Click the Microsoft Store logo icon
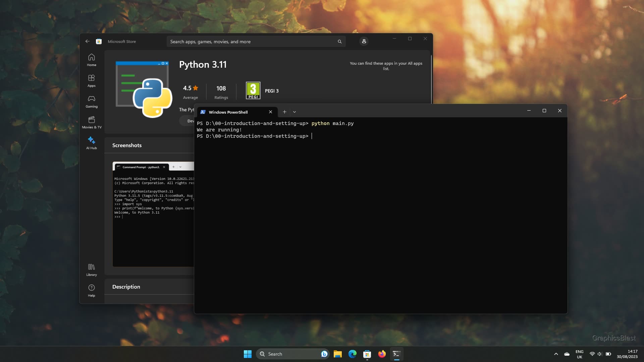Image resolution: width=644 pixels, height=362 pixels. point(99,41)
